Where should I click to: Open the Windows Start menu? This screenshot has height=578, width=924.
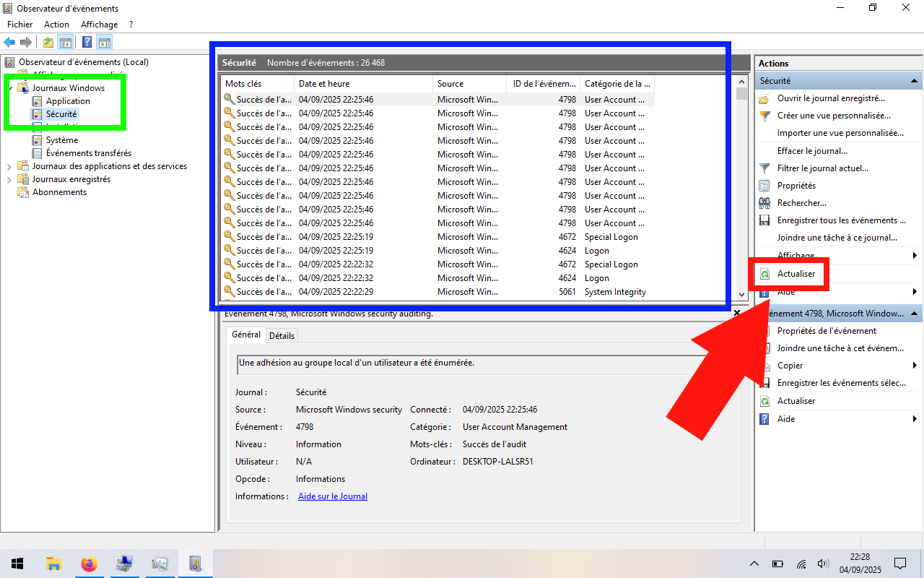pos(17,564)
